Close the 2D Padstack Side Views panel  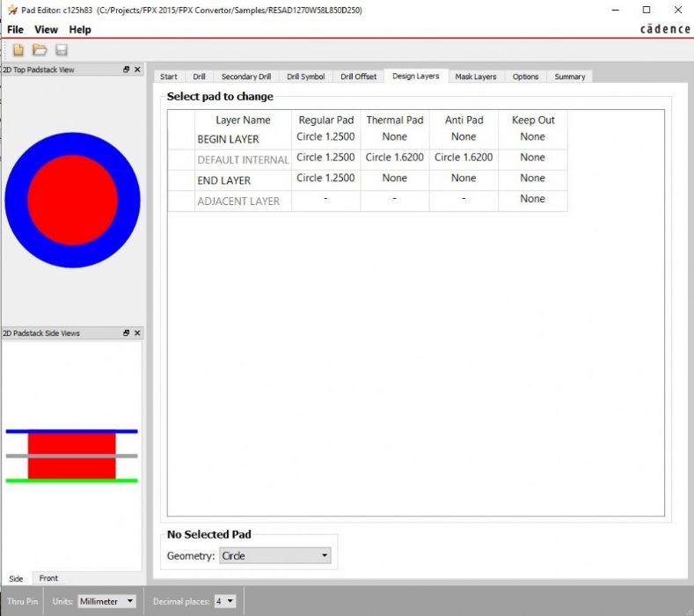click(x=137, y=334)
